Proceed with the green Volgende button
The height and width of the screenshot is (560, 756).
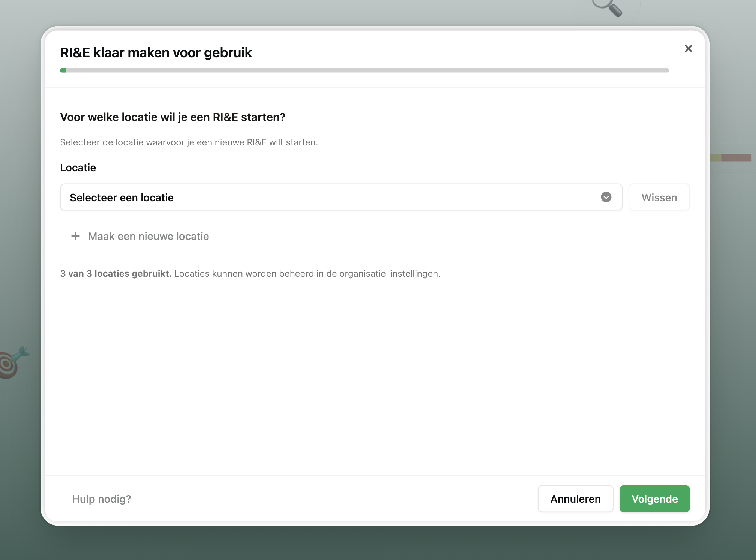654,499
